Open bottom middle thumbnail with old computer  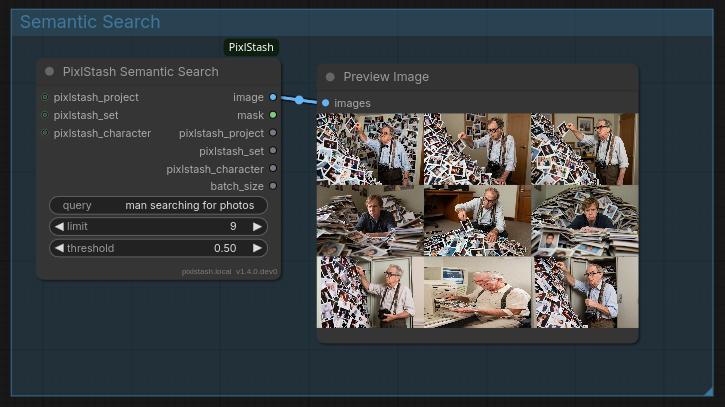(477, 292)
